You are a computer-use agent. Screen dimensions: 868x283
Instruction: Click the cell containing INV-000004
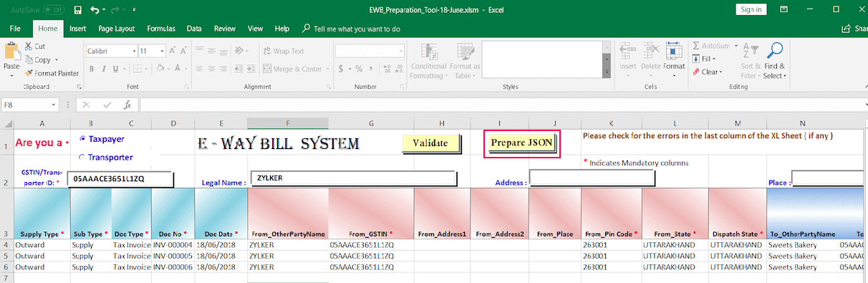173,245
